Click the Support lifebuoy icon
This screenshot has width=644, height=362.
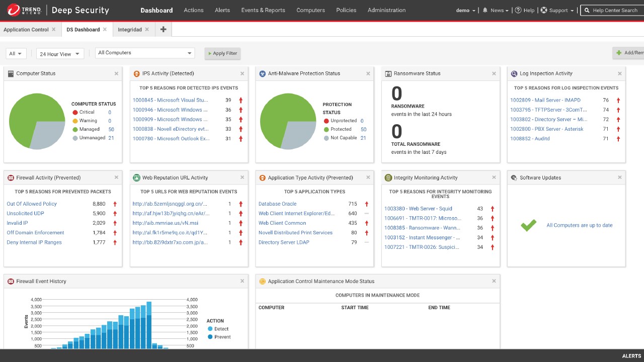point(544,10)
